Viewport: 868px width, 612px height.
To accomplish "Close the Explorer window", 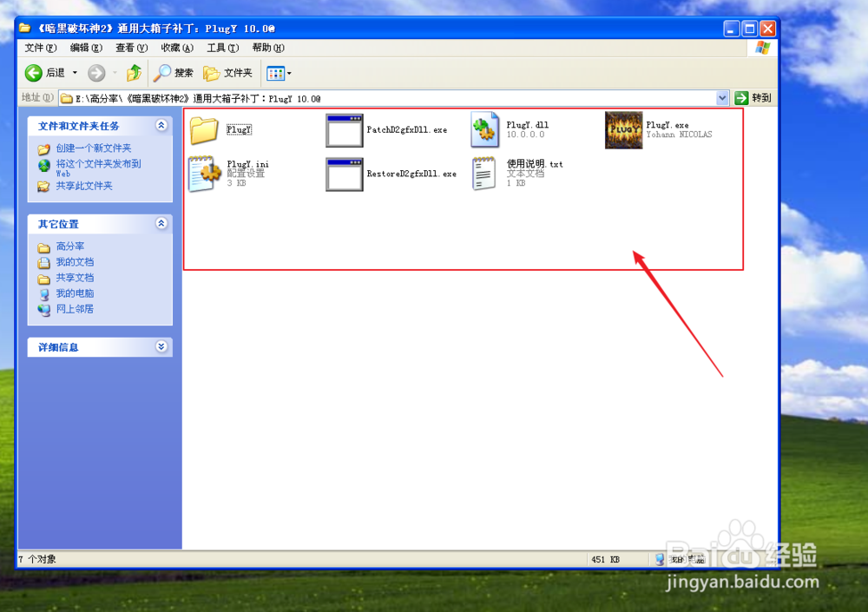I will coord(768,29).
